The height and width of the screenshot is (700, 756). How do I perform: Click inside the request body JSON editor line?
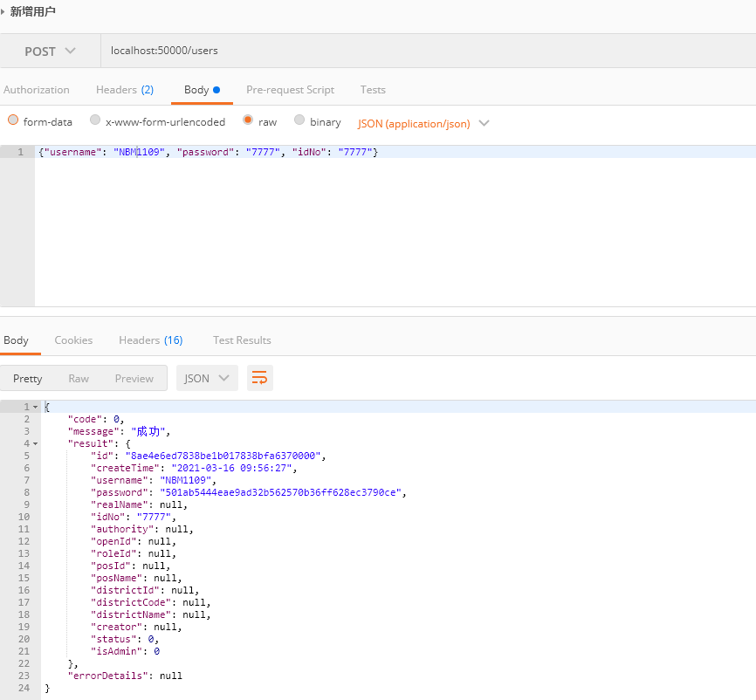pyautogui.click(x=395, y=152)
